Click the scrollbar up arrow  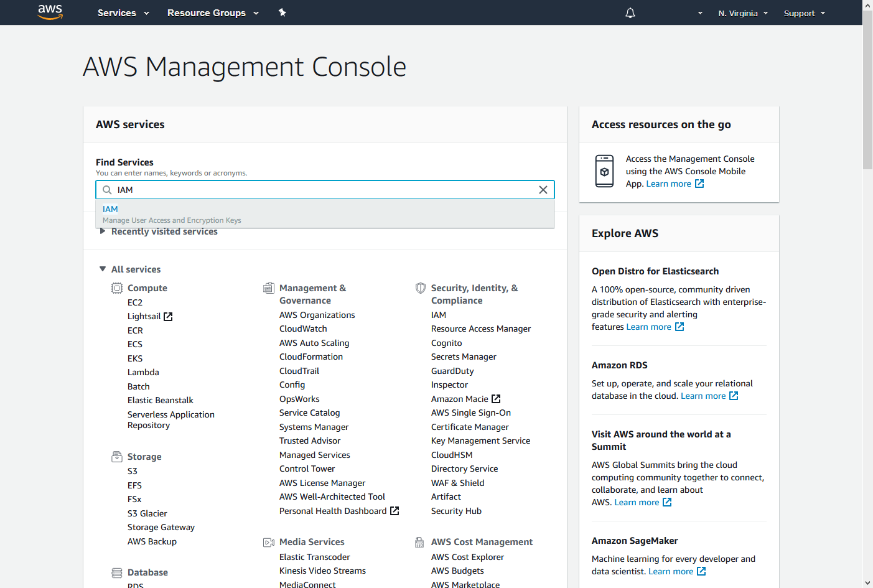[867, 4]
